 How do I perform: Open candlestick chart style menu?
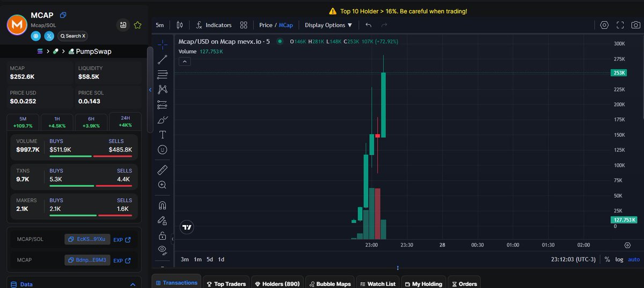[180, 25]
